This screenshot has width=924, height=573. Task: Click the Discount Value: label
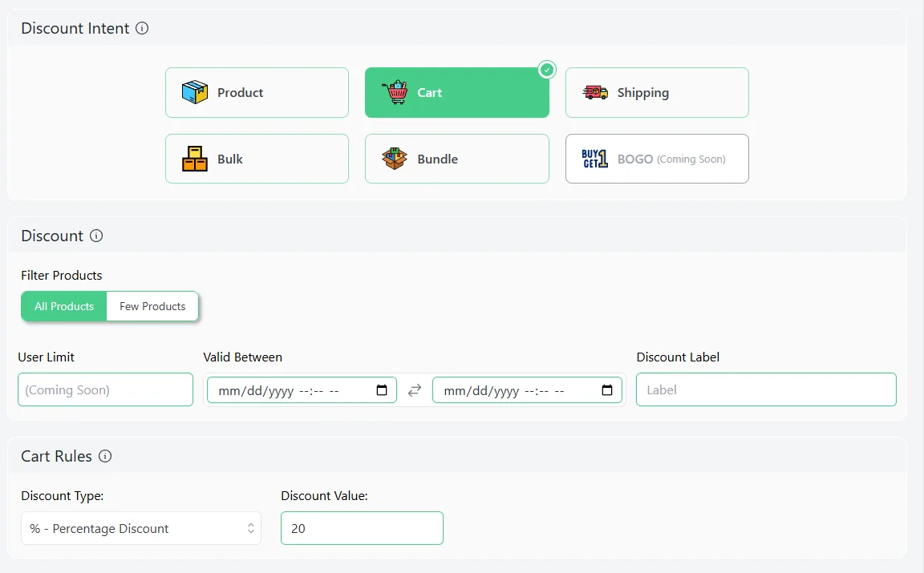pos(324,496)
